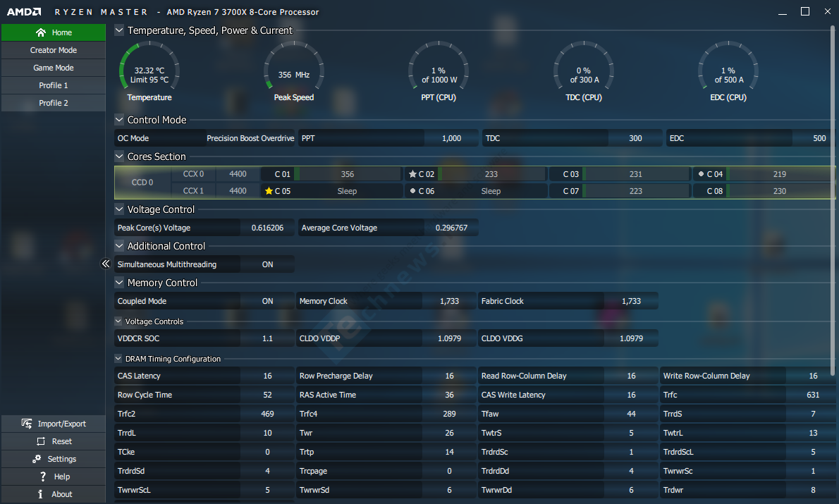Viewport: 839px width, 504px height.
Task: Click the Row Cycle Time value 52
Action: click(267, 395)
